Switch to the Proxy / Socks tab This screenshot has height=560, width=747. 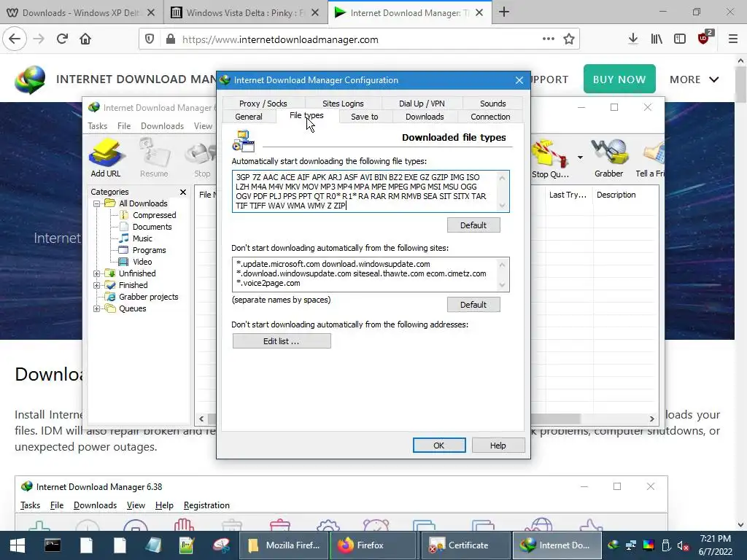pos(263,104)
